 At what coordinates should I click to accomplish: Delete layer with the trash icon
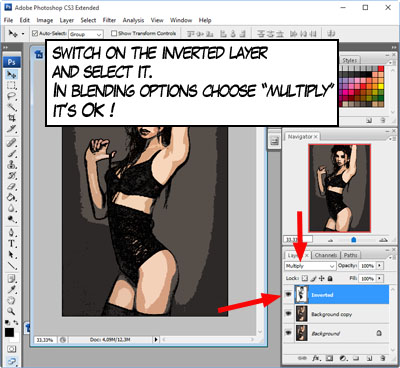coord(383,358)
